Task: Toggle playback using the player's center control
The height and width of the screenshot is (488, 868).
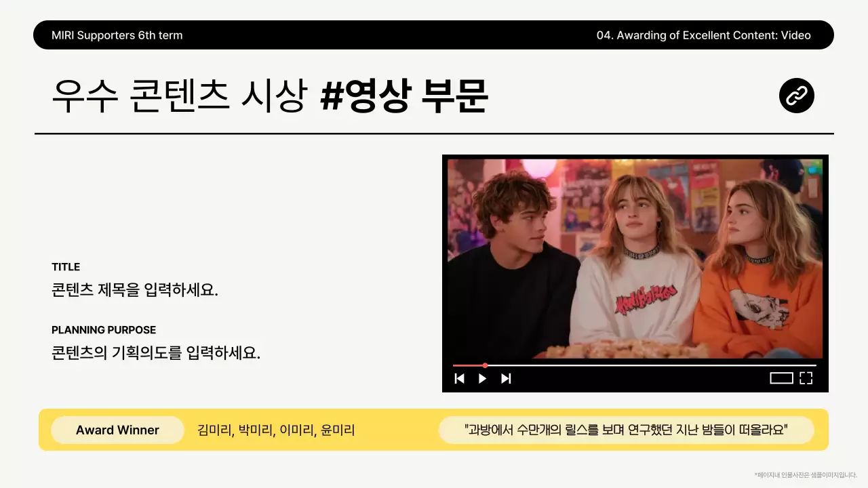Action: [x=482, y=378]
